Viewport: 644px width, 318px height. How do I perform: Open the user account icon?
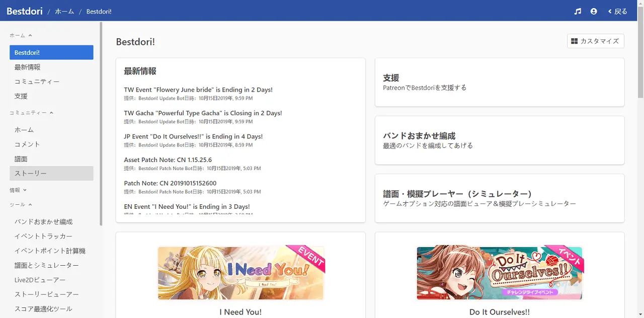594,11
